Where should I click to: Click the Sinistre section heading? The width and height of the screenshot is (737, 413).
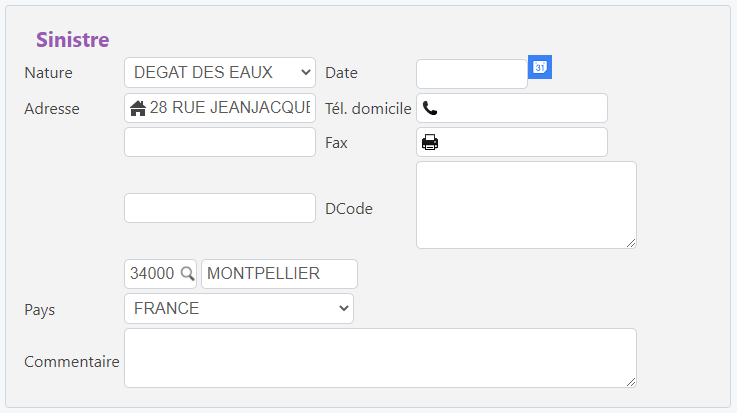(x=72, y=40)
